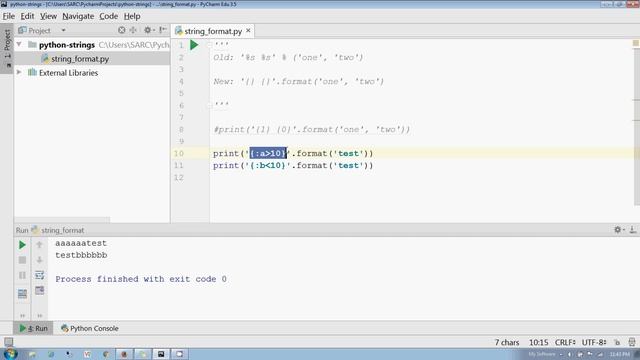Toggle the vertical Project sidebar tab
Screen dimensions: 640x360
[7, 48]
